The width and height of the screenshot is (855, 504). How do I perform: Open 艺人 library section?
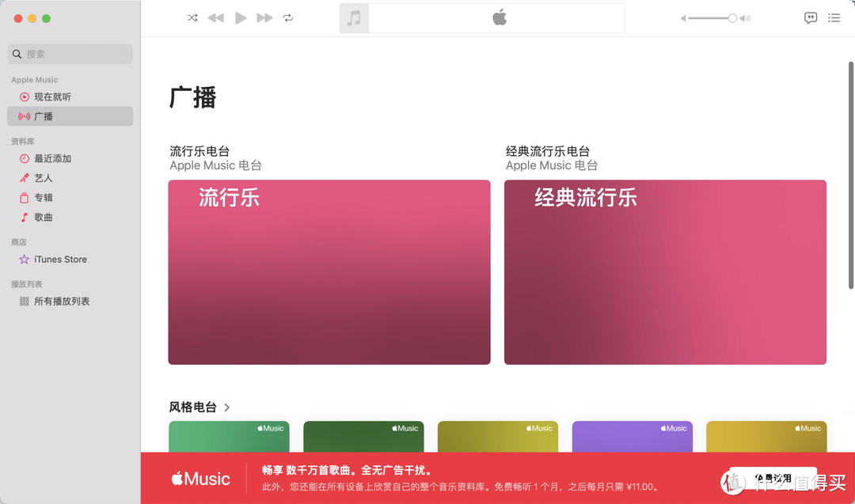point(70,178)
